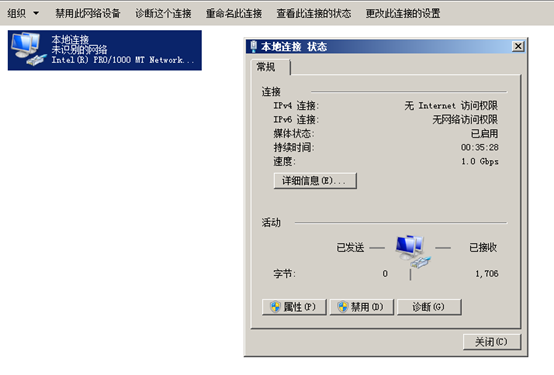Screen dimensions: 554x375
Task: Click the Intel(R) PRO/1000 MT Network text
Action: [123, 60]
